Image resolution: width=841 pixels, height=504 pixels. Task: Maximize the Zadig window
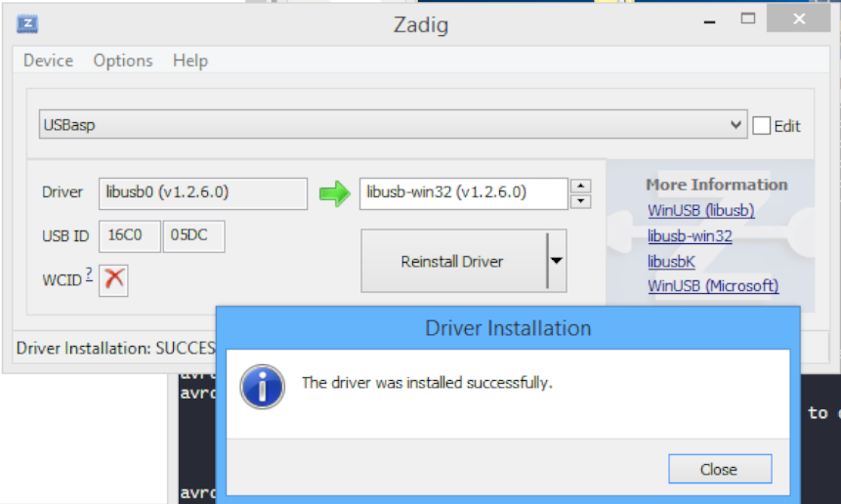(747, 20)
